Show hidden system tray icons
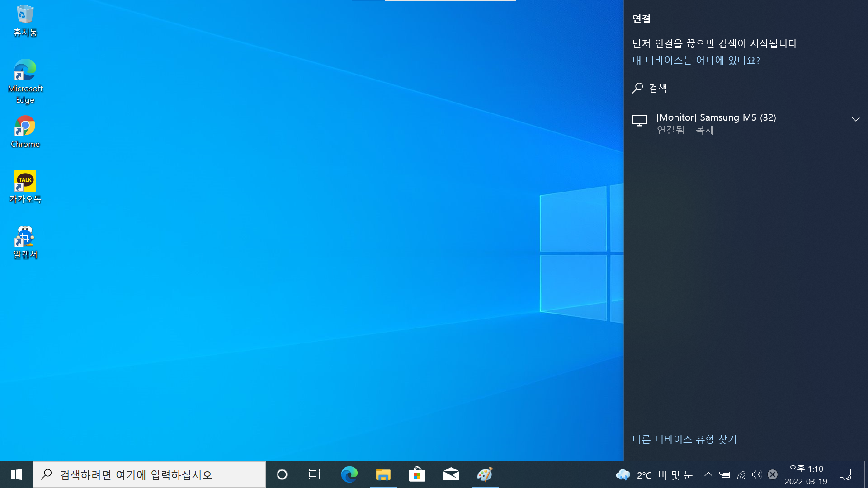 [x=708, y=474]
